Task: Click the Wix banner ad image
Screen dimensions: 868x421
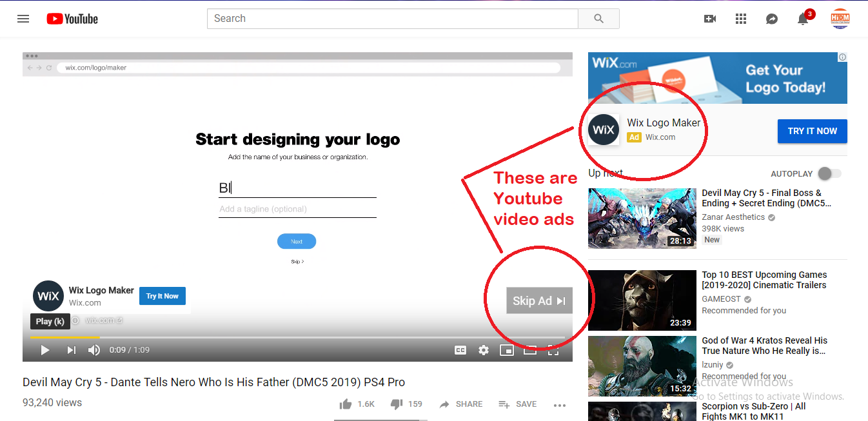Action: tap(718, 78)
